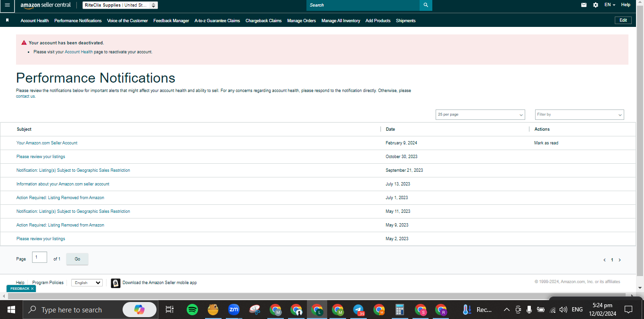644x319 pixels.
Task: Open Voice of the Customer
Action: tap(127, 21)
